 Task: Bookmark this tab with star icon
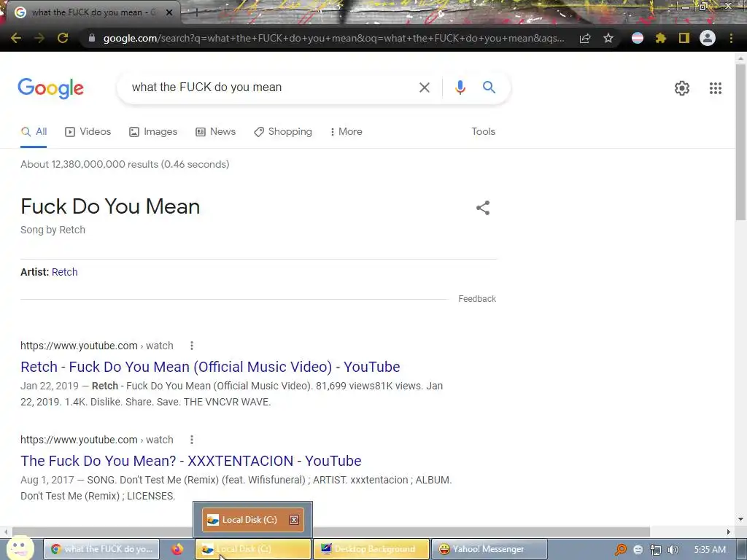click(x=608, y=38)
